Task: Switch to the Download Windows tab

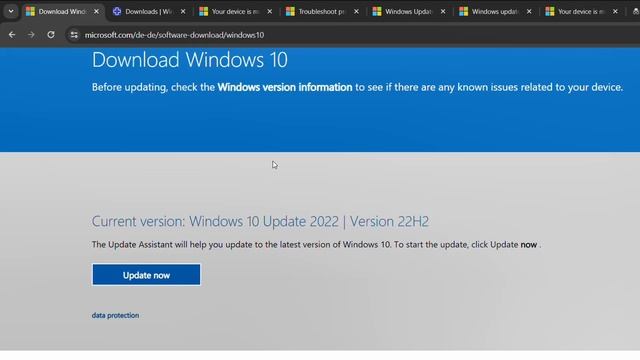Action: point(62,11)
